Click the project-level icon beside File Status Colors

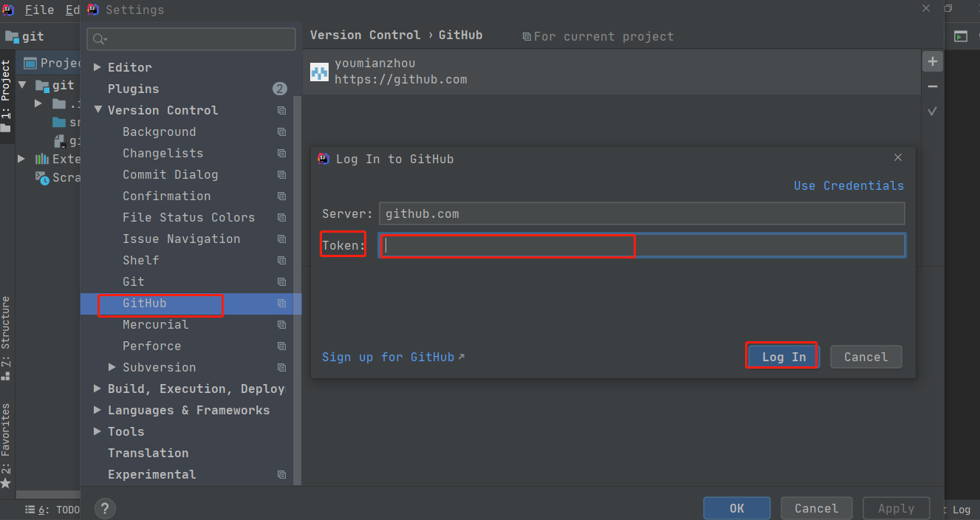(x=281, y=217)
